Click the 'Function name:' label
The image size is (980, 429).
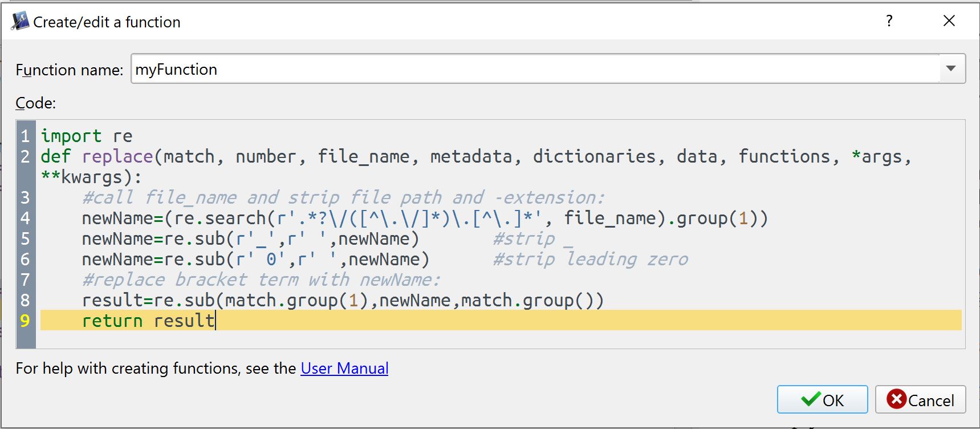(69, 70)
